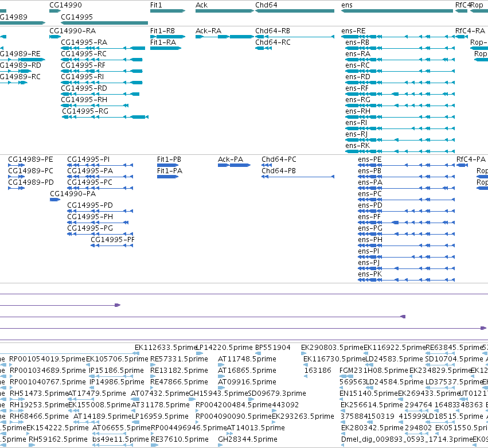Click the Ack gene feature bar
The height and width of the screenshot is (448, 488).
[225, 11]
